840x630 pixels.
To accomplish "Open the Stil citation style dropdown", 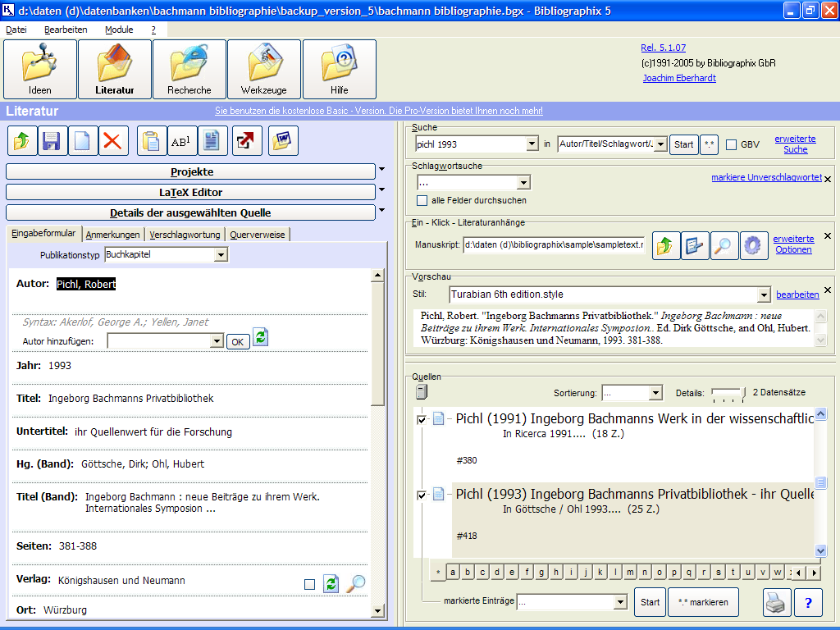I will pyautogui.click(x=762, y=294).
